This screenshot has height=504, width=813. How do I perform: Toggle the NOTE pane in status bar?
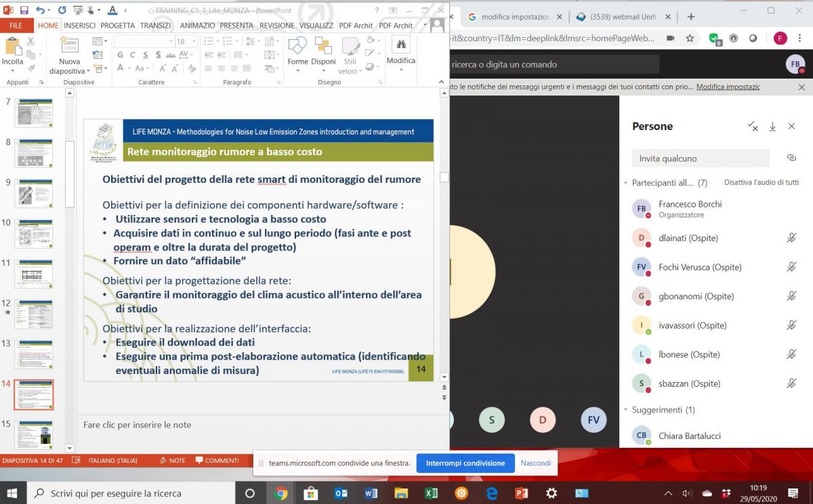(172, 461)
